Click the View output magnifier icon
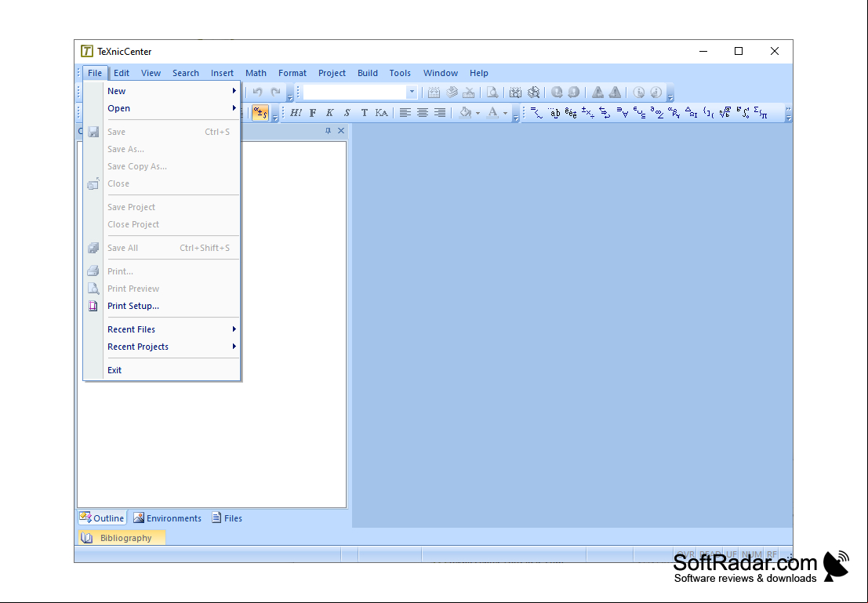The image size is (868, 603). [492, 93]
